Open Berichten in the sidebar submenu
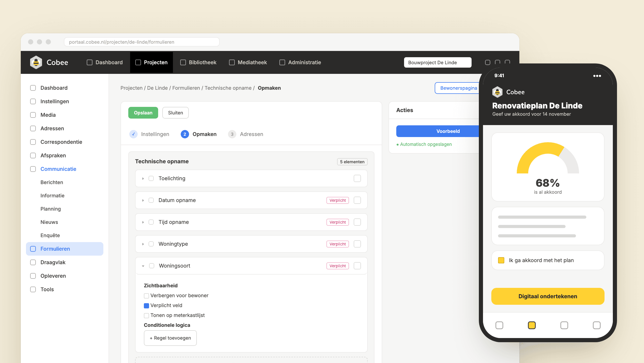 52,182
